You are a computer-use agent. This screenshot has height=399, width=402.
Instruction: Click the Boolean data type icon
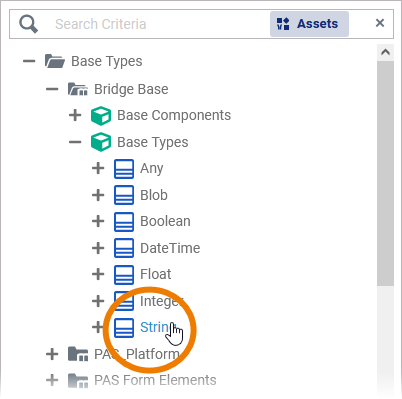(x=124, y=222)
